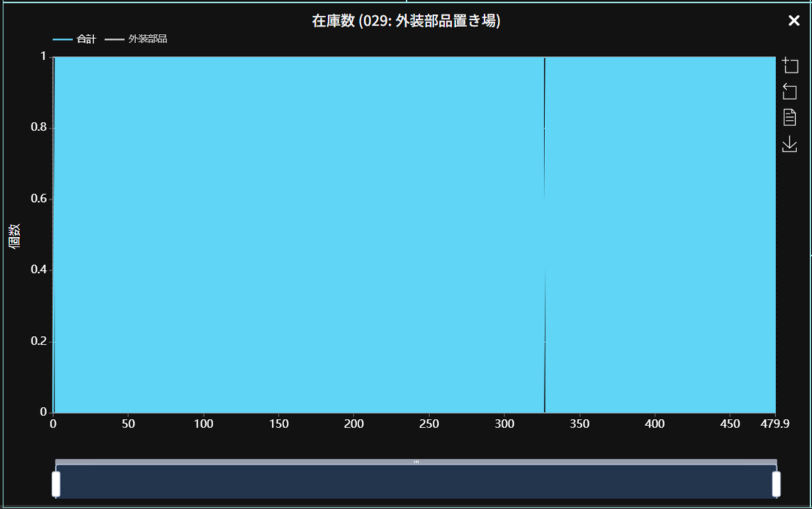Click the 個数 y-axis label
Image resolution: width=812 pixels, height=509 pixels.
(15, 235)
